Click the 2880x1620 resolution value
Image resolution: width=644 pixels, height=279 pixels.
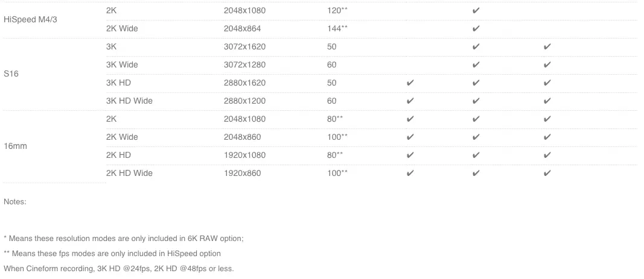244,83
